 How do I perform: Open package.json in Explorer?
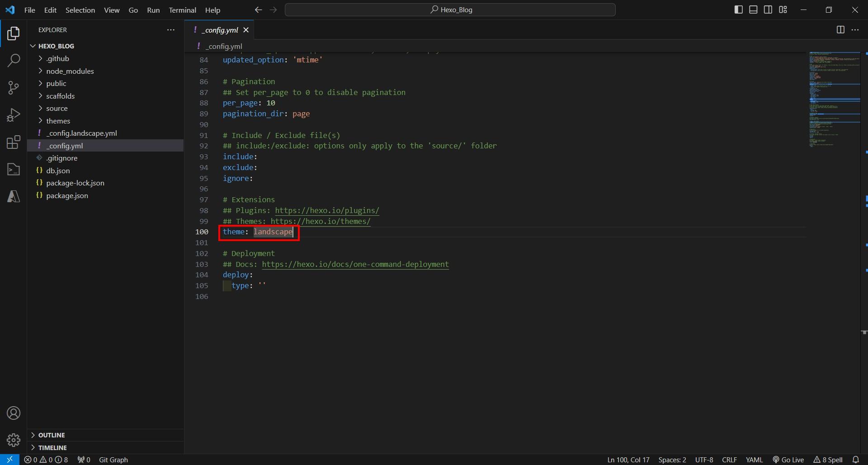coord(105,195)
